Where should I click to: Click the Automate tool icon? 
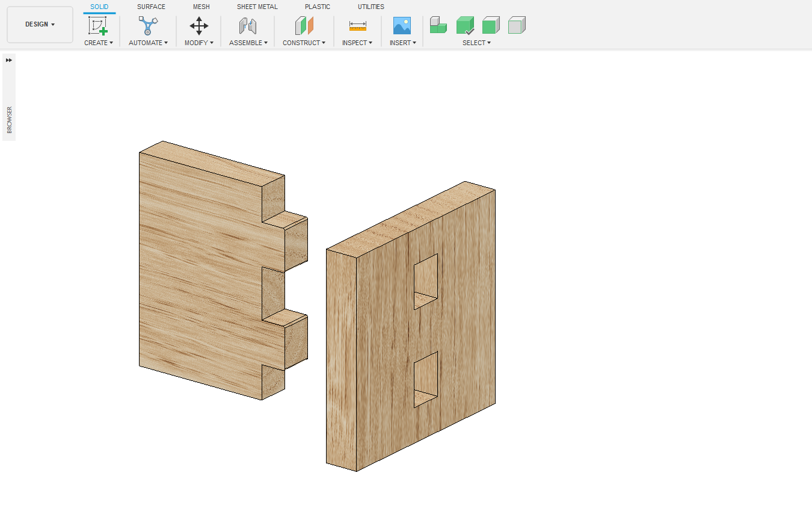[148, 25]
